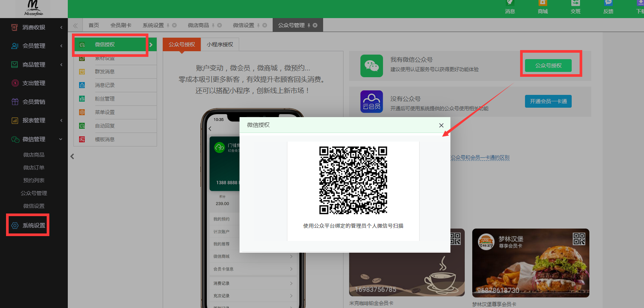Open the 反馈 icon in top bar
Viewport: 644px width, 308px height.
[x=608, y=3]
